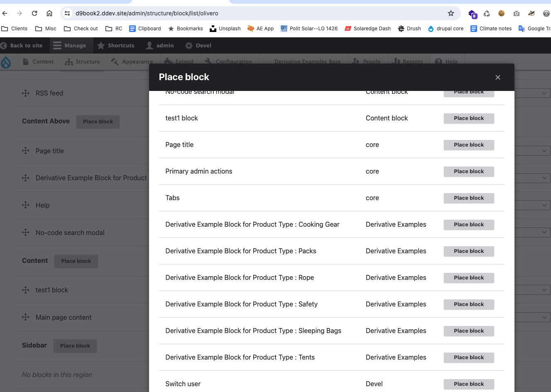This screenshot has height=392, width=551.
Task: Expand the region dropdown for Page title row
Action: tap(544, 151)
